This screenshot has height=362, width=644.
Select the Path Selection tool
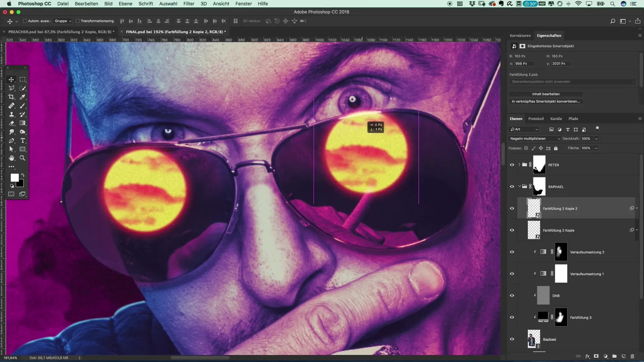(11, 149)
